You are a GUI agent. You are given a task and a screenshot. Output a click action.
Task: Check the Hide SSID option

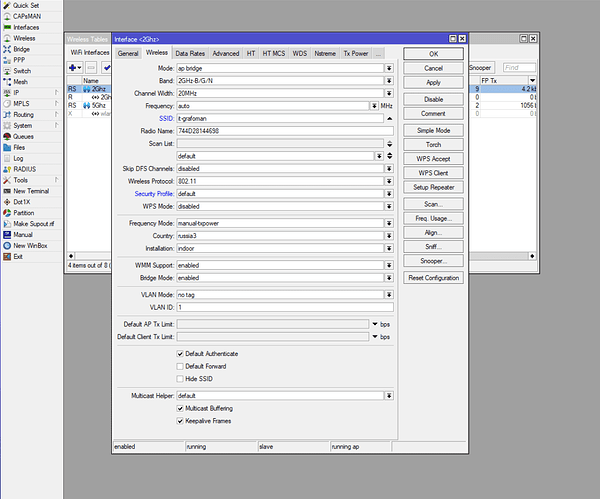(x=180, y=379)
